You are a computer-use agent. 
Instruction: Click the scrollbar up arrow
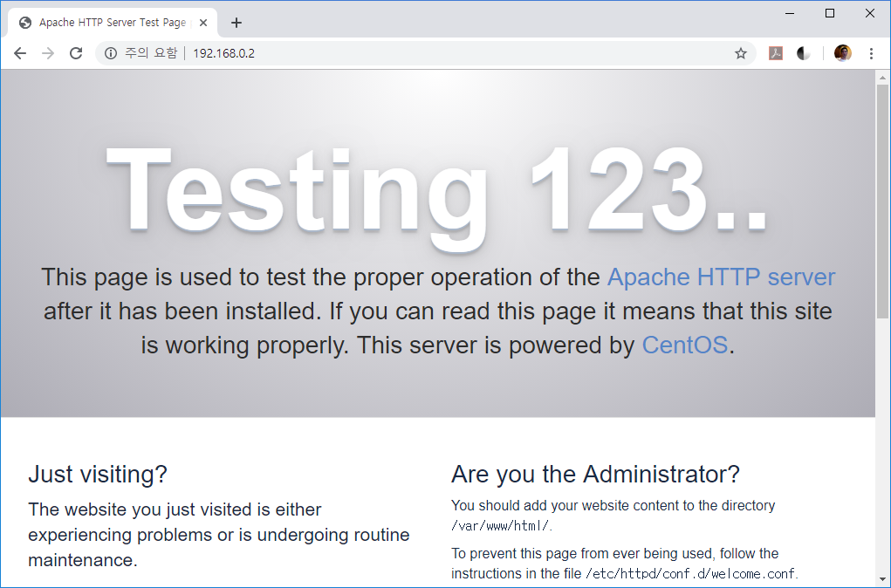(882, 78)
